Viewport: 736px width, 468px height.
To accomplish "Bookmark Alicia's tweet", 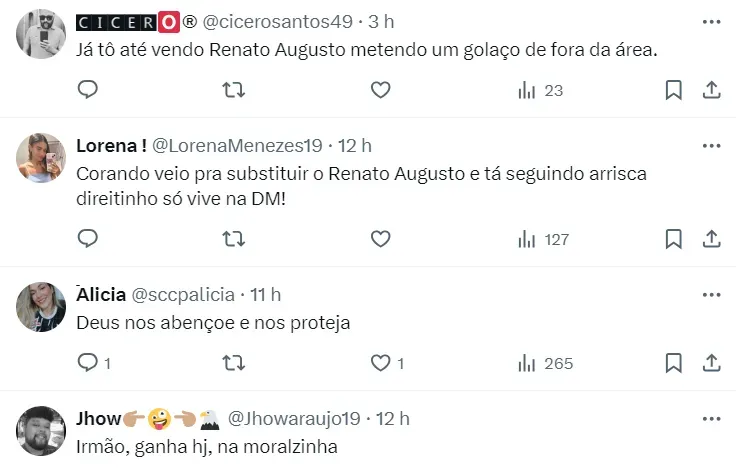I will pos(674,363).
